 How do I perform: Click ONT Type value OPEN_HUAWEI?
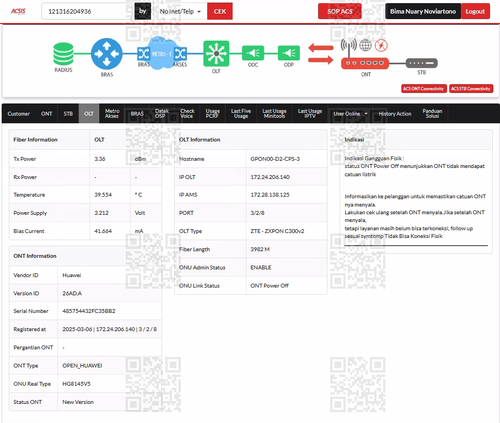click(x=82, y=366)
